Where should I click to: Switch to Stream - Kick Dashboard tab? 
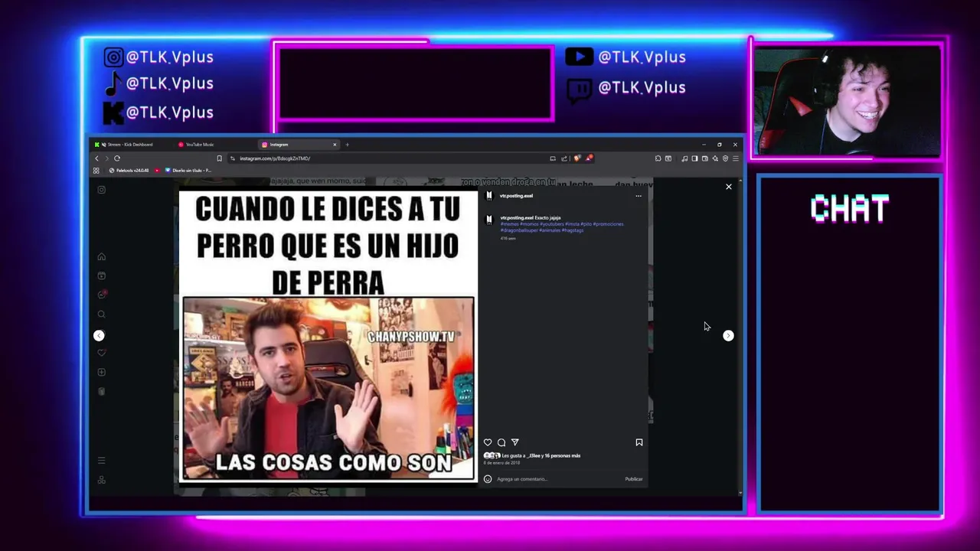click(x=127, y=145)
